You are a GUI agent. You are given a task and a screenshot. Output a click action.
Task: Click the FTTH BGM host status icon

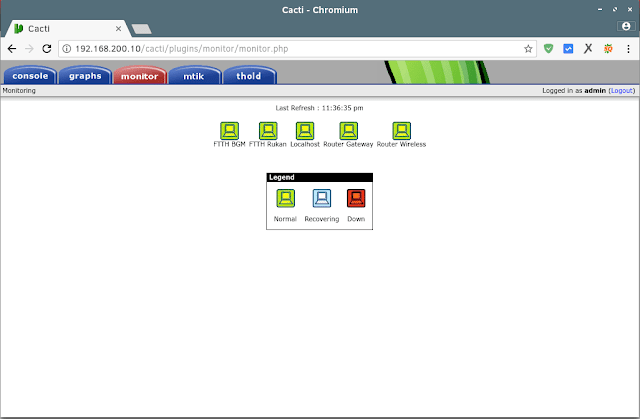229,131
